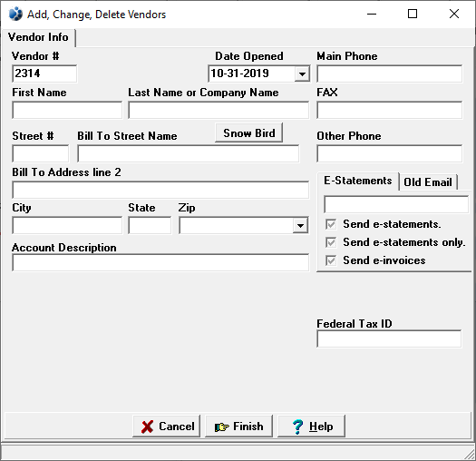Focus the Vendor # field
This screenshot has width=476, height=461.
click(44, 74)
